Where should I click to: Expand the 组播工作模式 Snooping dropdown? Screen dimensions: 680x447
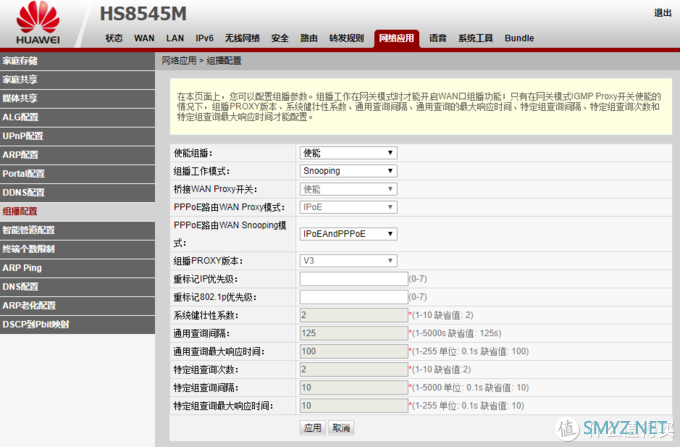click(348, 171)
